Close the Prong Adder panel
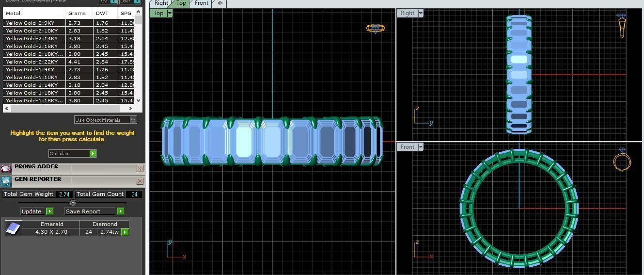The image size is (644, 275). [x=140, y=169]
